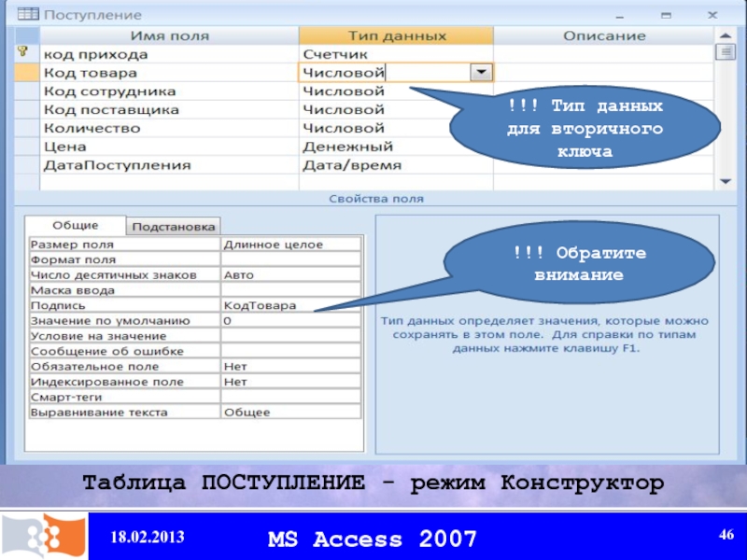Click the Обязательное поле property value
The height and width of the screenshot is (560, 747).
[x=290, y=367]
